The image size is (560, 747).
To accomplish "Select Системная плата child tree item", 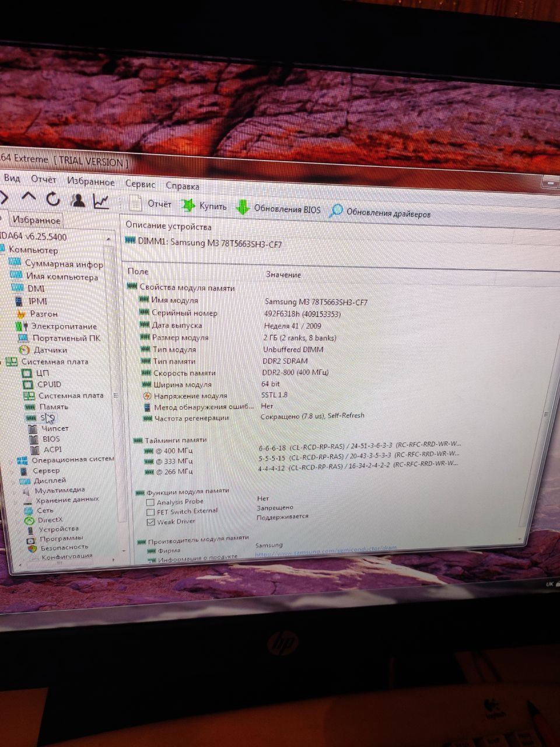I will tap(64, 395).
